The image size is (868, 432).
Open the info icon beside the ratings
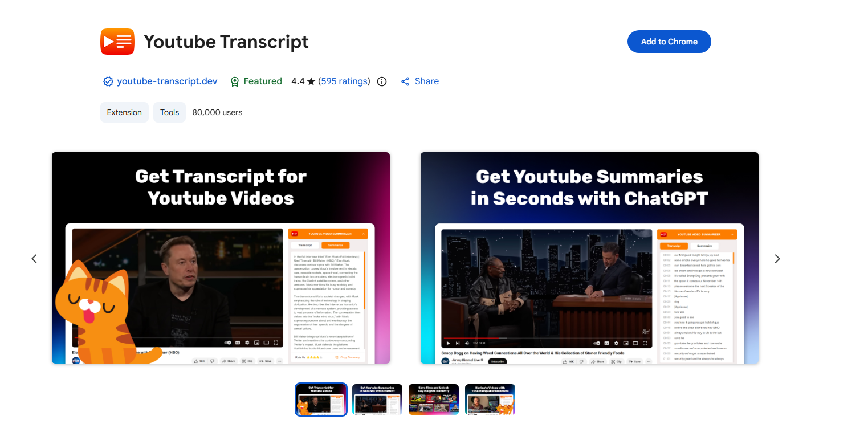point(381,81)
